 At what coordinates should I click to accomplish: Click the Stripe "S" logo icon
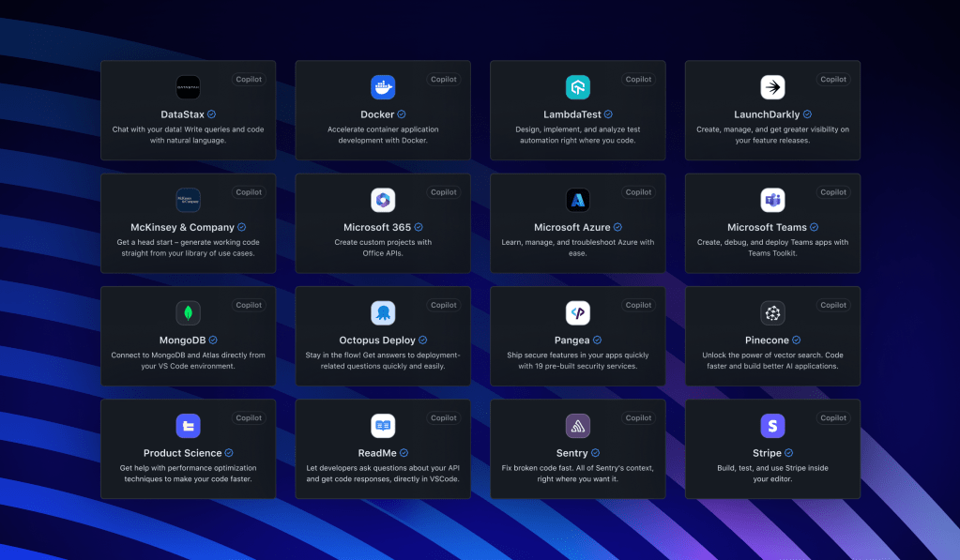coord(772,425)
